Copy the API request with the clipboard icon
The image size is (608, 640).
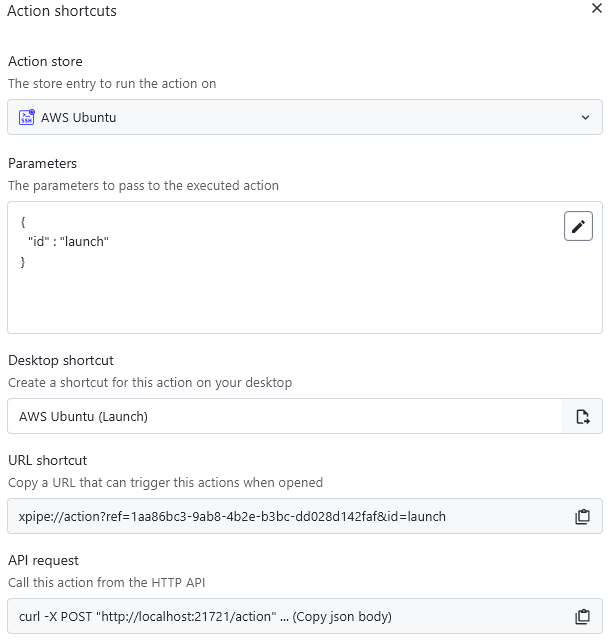point(582,617)
